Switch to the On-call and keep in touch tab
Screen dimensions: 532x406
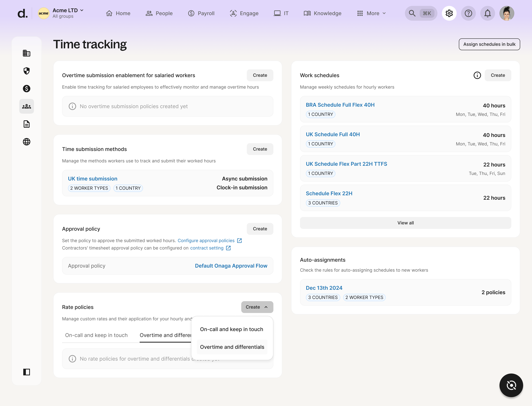[x=96, y=335]
